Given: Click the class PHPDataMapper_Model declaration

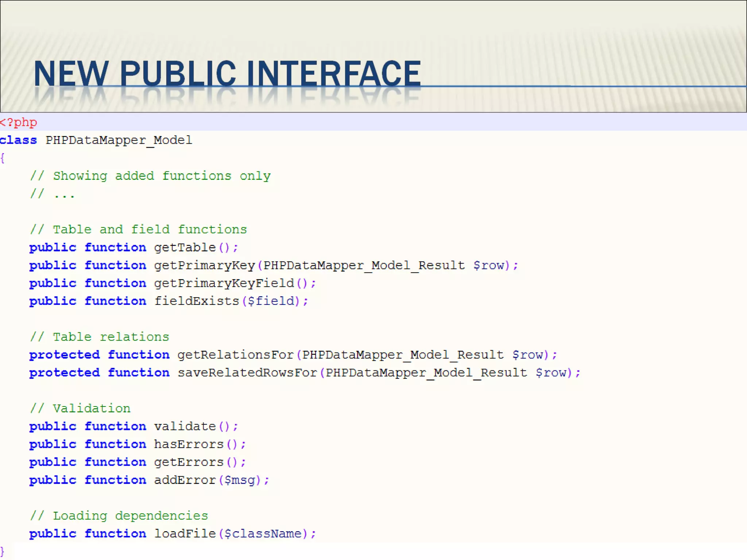Looking at the screenshot, I should [96, 140].
